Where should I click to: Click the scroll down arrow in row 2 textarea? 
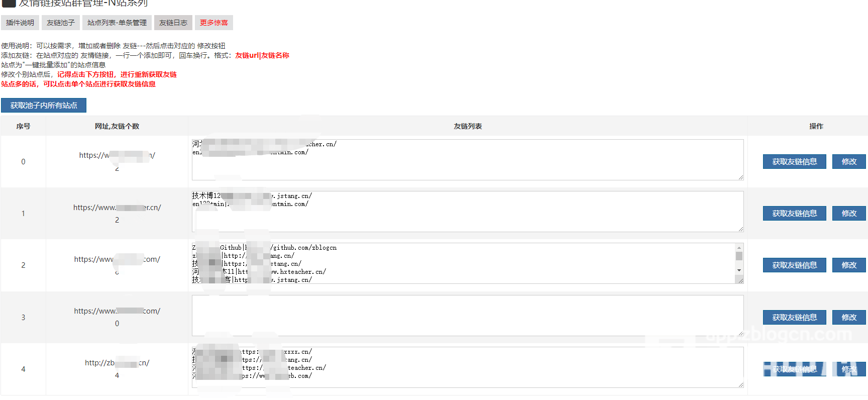coord(739,270)
